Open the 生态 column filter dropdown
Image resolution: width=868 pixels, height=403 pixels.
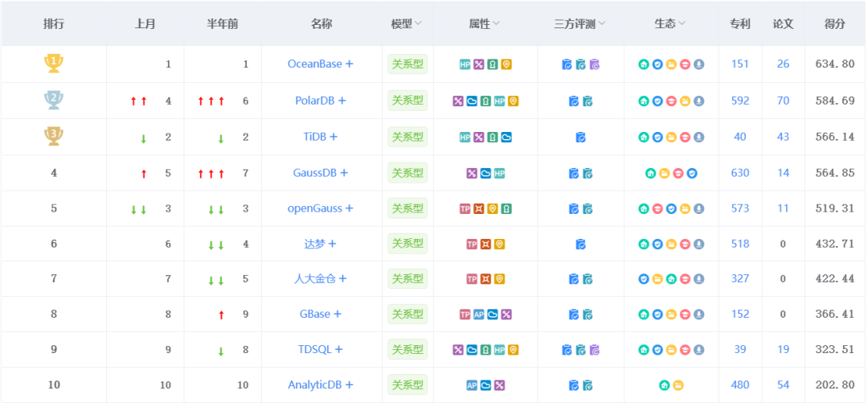point(682,23)
